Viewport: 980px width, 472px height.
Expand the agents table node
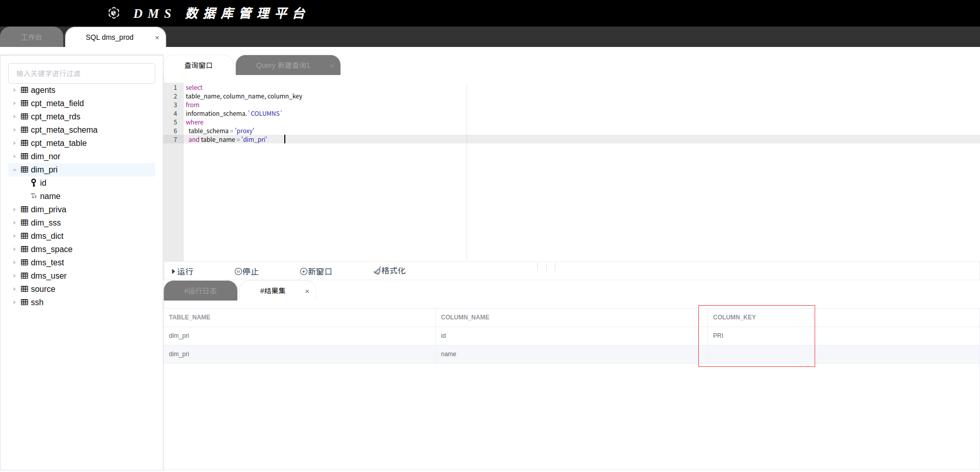[14, 90]
